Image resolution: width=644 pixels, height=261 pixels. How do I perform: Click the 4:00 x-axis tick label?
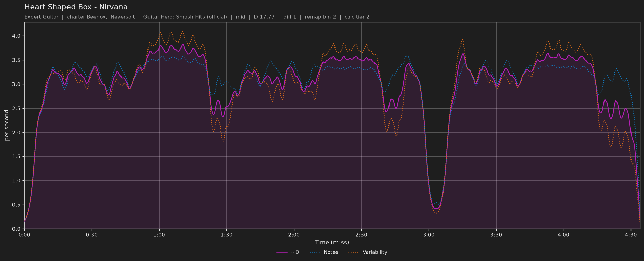[x=563, y=235]
